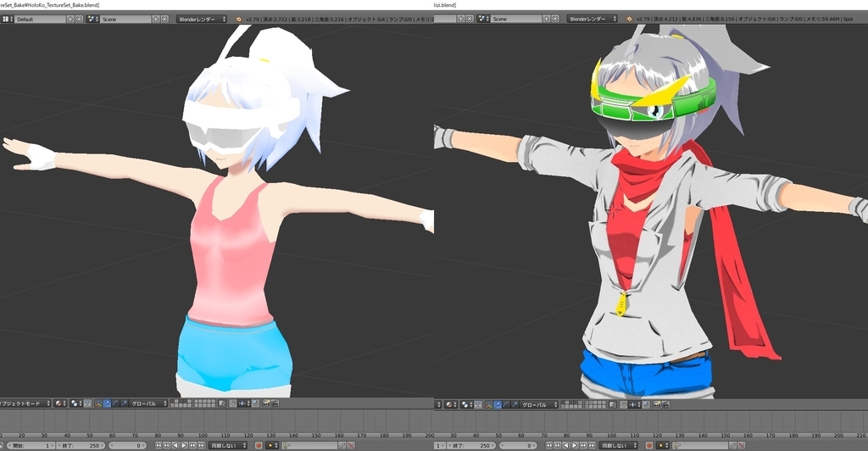Click active keying set field in left timeline
Screen dimensions: 868x451
pyautogui.click(x=310, y=445)
